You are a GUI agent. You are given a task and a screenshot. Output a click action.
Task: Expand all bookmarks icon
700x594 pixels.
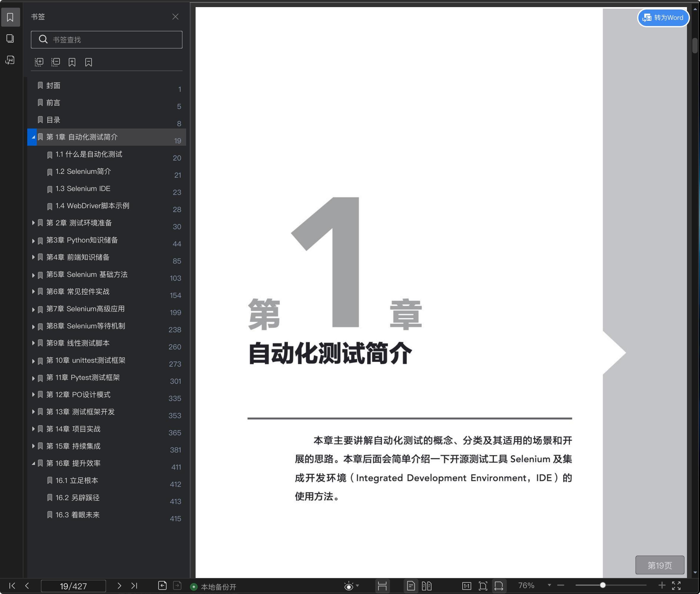point(39,62)
